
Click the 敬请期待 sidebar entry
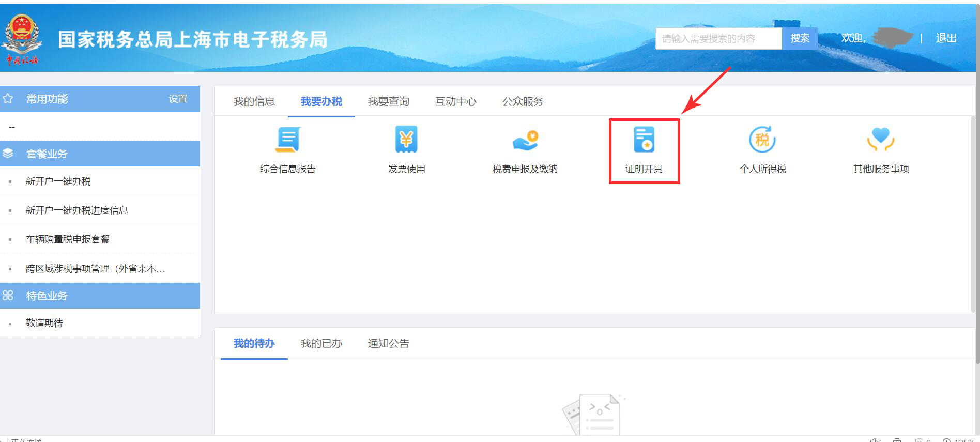tap(44, 323)
